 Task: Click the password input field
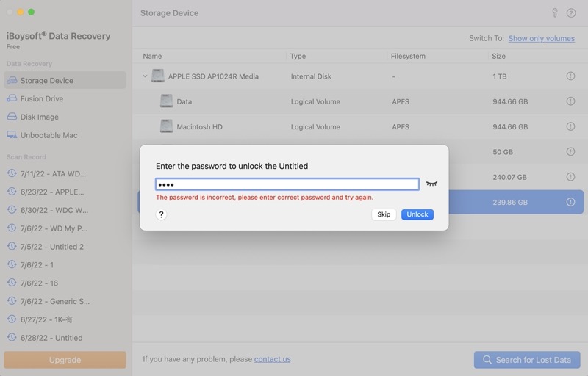click(287, 184)
